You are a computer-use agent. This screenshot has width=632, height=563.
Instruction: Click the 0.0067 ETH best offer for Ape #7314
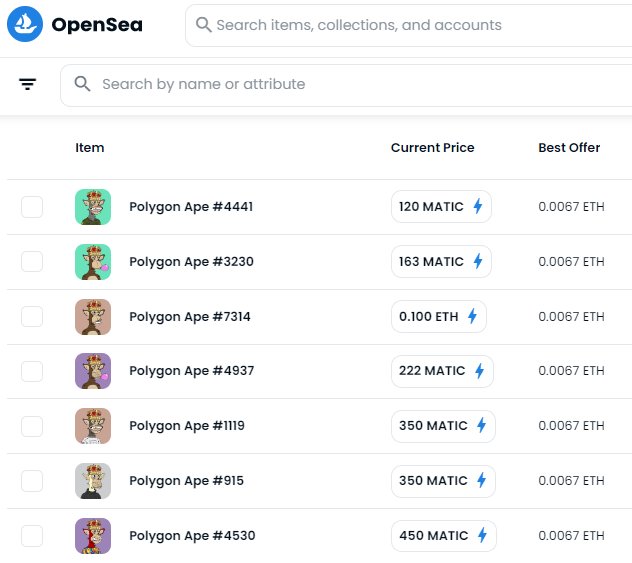pos(571,317)
